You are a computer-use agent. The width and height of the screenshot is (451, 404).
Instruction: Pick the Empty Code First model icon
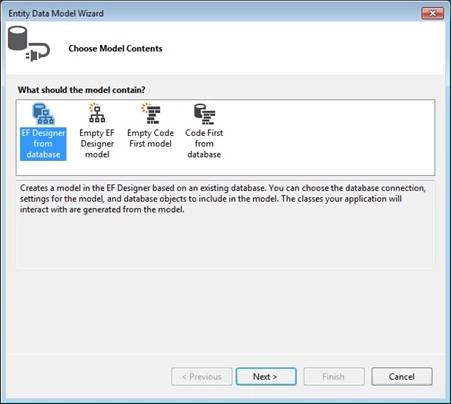(x=151, y=113)
